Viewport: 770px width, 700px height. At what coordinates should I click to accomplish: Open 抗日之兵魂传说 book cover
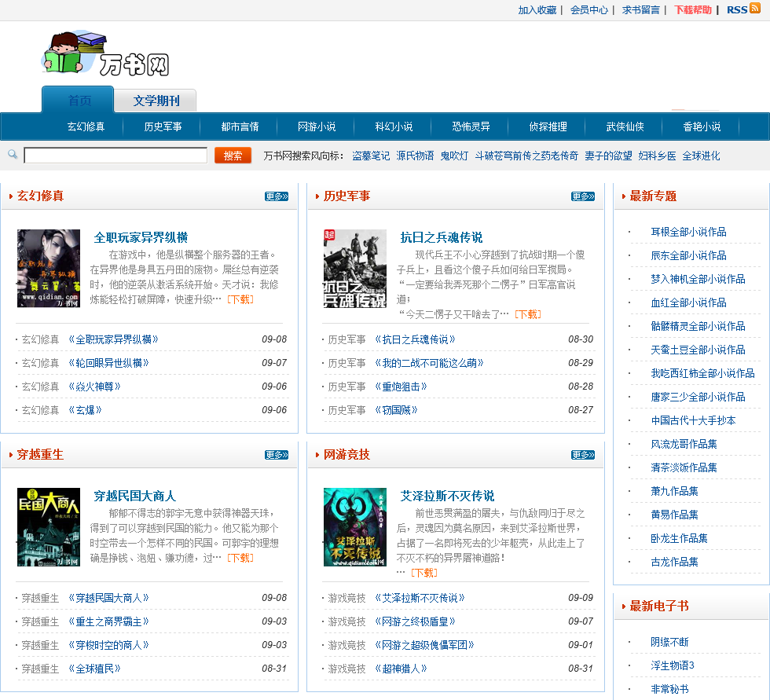(355, 268)
